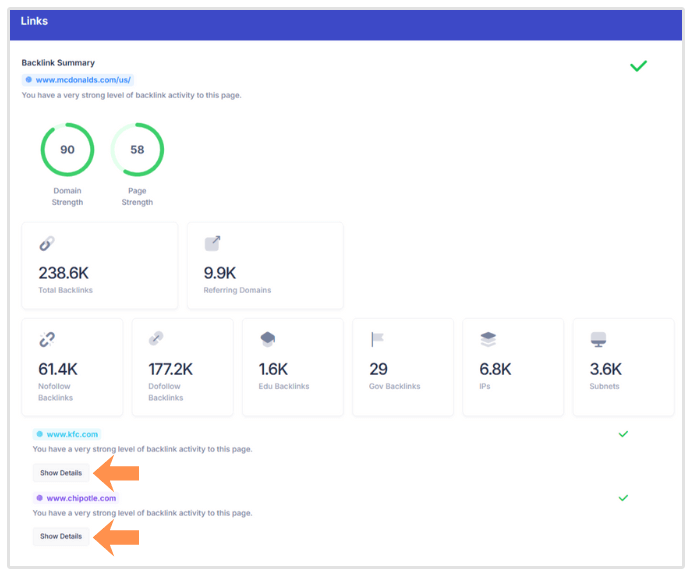The height and width of the screenshot is (576, 692).
Task: Expand Show Details under www.chipotle.com
Action: 61,536
